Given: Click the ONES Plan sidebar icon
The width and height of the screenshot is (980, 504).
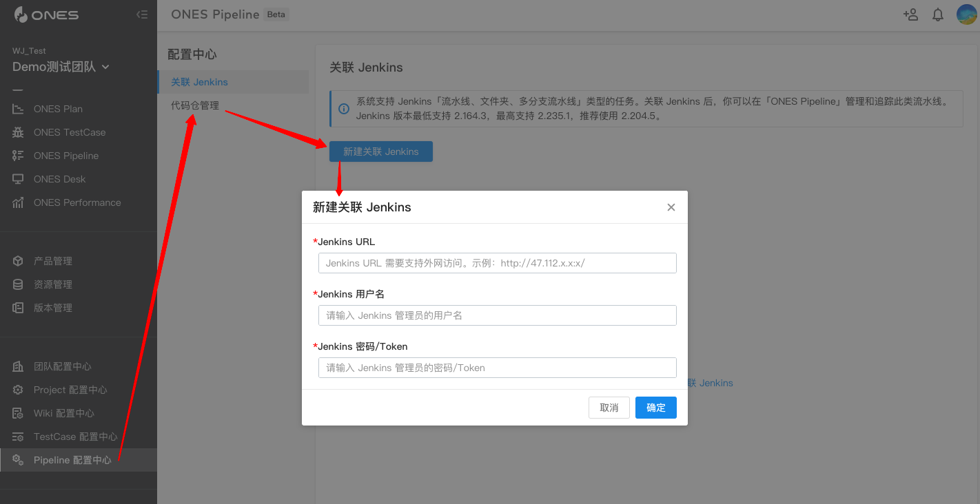Looking at the screenshot, I should [x=18, y=109].
